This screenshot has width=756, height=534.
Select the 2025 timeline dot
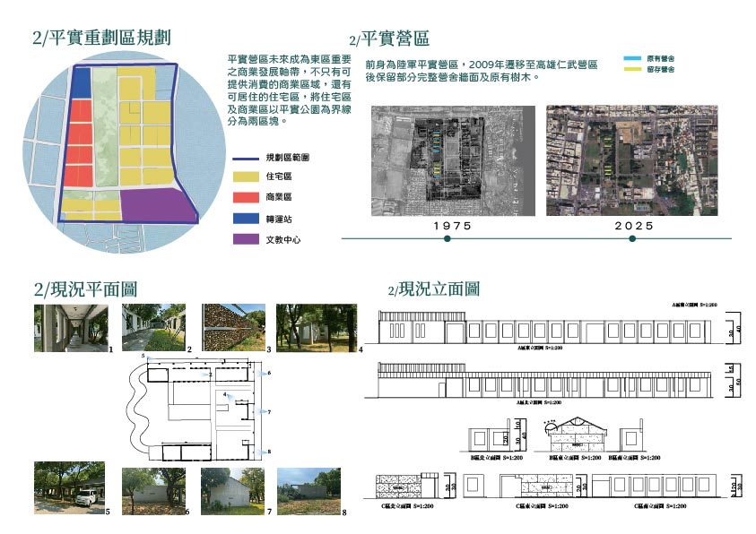pyautogui.click(x=632, y=238)
